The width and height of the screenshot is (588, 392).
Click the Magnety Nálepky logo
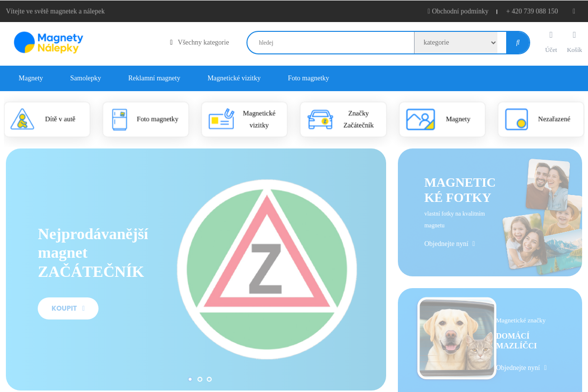click(x=49, y=43)
